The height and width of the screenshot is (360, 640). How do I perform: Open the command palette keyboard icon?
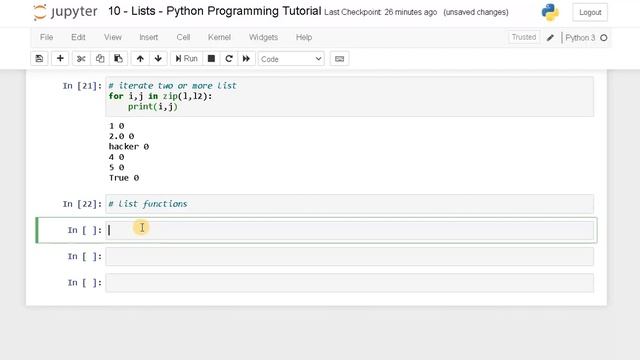339,59
